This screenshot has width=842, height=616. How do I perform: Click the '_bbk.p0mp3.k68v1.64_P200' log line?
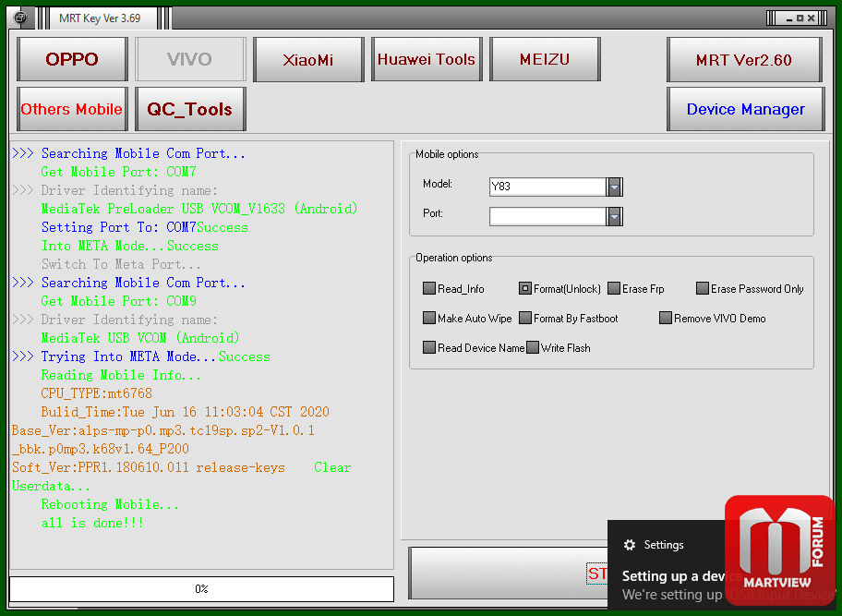(101, 449)
